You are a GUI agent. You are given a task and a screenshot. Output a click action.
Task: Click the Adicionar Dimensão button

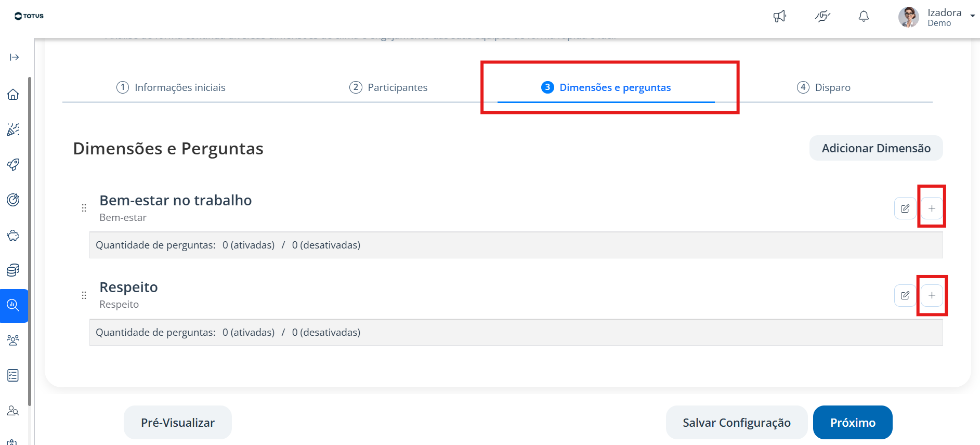coord(876,148)
